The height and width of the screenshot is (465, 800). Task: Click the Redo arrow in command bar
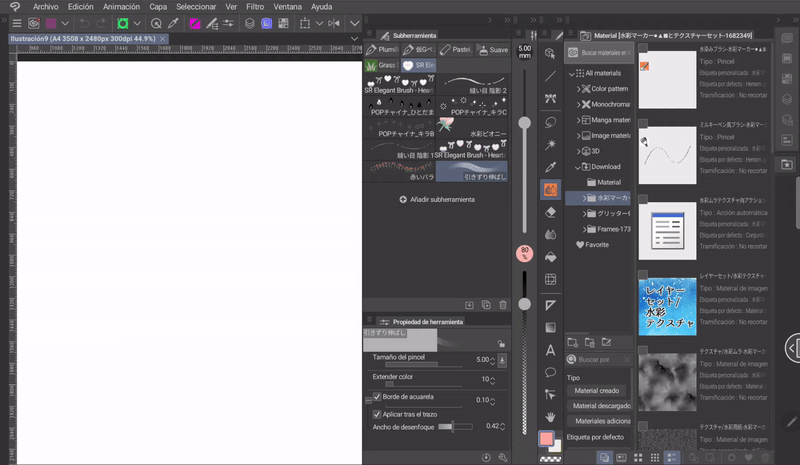(101, 23)
